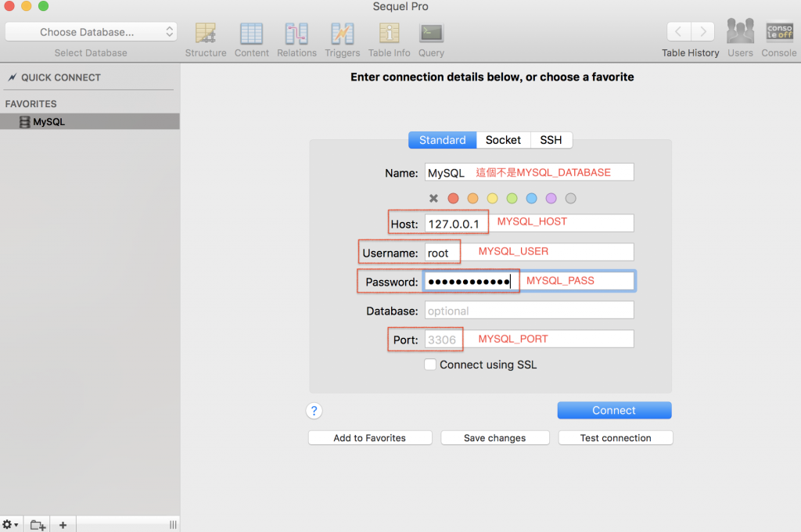Choose the yellow color label

[x=493, y=198]
